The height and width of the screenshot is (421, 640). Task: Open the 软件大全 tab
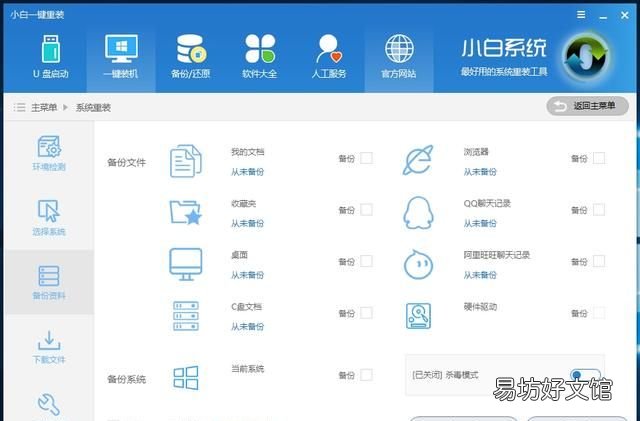click(260, 57)
